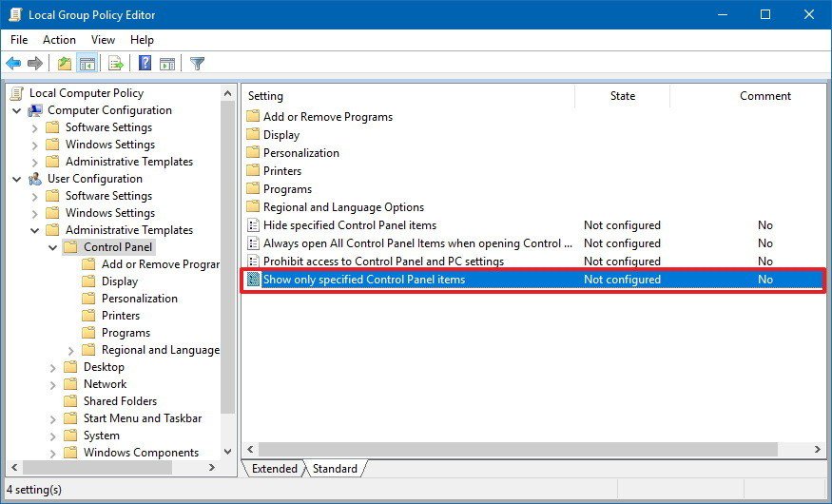This screenshot has height=504, width=832.
Task: Collapse the Control Panel tree node
Action: (53, 247)
